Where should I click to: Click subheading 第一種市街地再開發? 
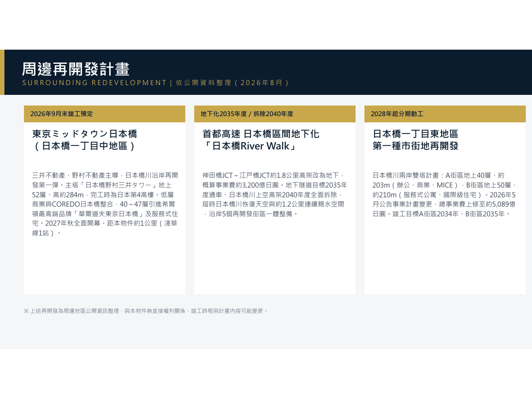pyautogui.click(x=415, y=146)
